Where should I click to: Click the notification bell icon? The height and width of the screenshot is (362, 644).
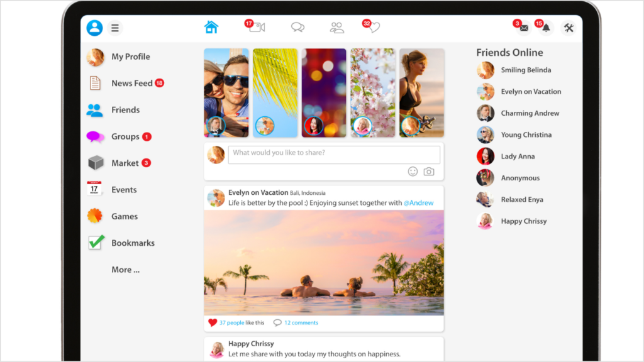[x=546, y=28]
